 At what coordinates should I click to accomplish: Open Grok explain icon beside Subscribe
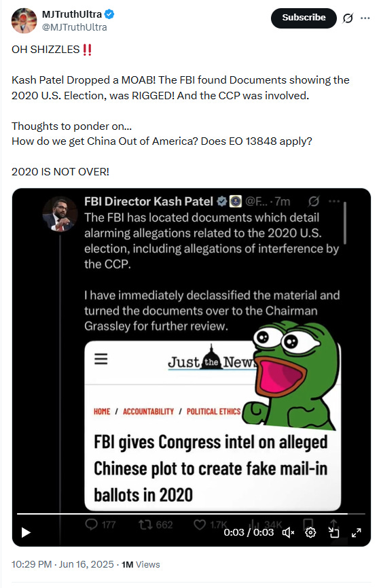[348, 18]
